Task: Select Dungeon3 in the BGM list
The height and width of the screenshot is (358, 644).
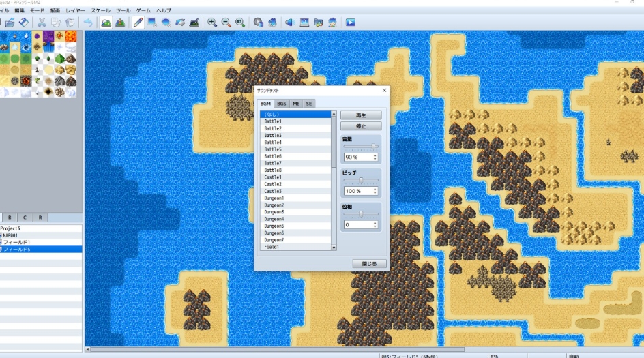Action: pos(295,212)
